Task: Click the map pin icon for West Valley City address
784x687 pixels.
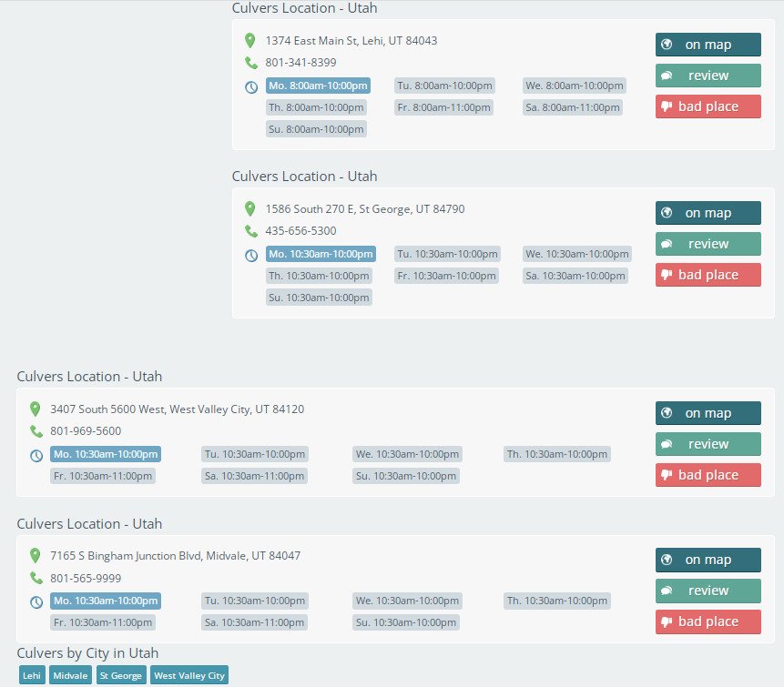Action: click(35, 409)
